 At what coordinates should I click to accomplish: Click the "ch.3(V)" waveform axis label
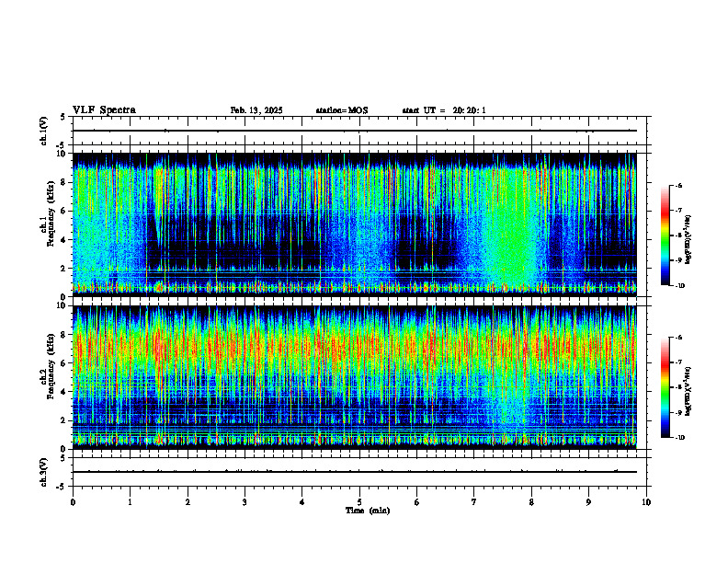[x=43, y=472]
